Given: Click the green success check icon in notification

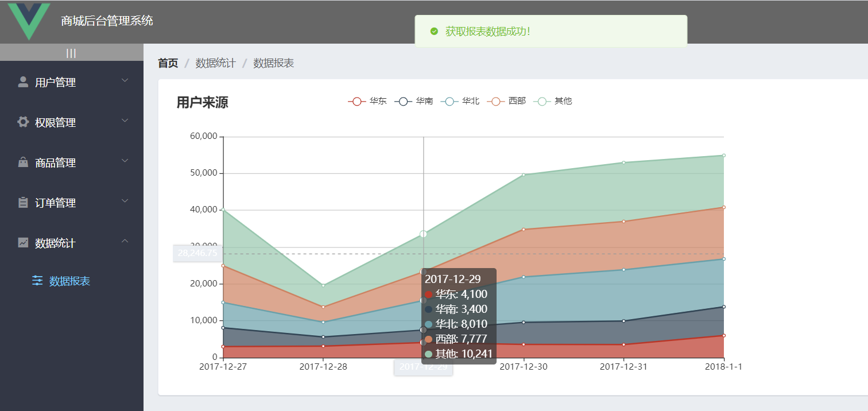Looking at the screenshot, I should tap(434, 31).
